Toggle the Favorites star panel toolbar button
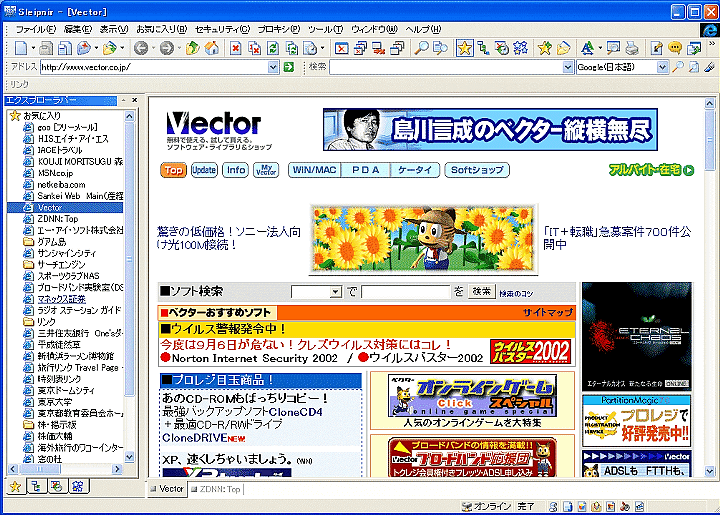Viewport: 720px width, 515px height. pos(464,48)
